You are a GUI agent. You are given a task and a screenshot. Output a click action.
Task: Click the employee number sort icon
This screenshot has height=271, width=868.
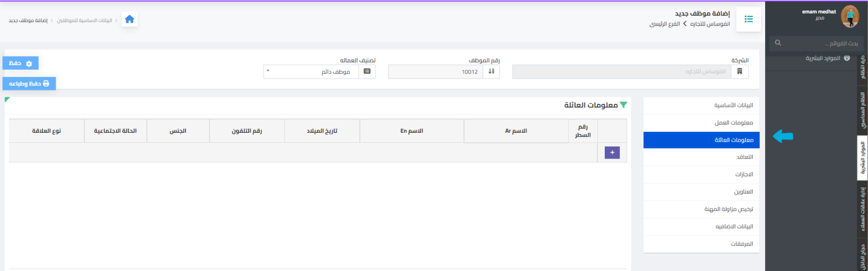click(x=491, y=72)
